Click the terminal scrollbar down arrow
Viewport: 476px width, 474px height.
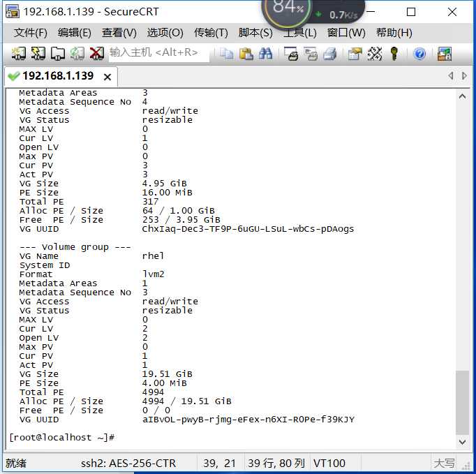462,442
